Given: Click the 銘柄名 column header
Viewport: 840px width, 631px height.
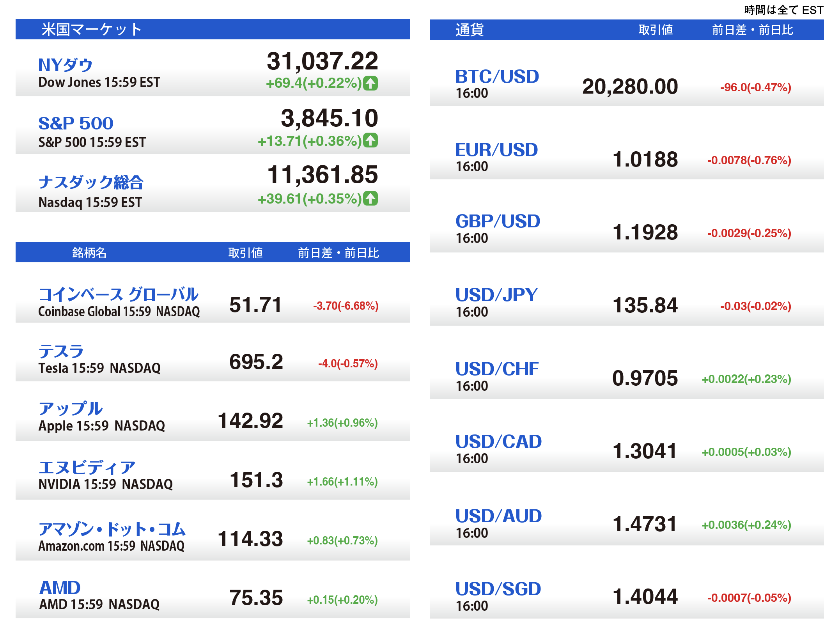Looking at the screenshot, I should click(x=89, y=253).
